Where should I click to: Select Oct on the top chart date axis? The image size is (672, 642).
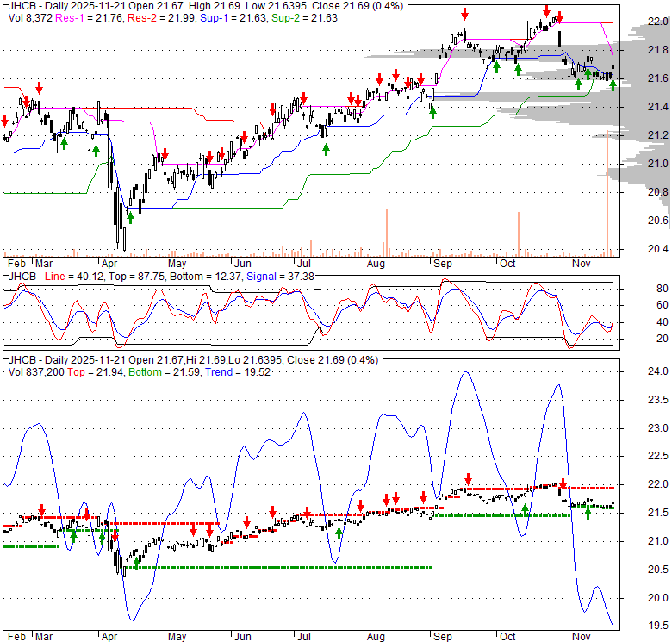click(507, 263)
